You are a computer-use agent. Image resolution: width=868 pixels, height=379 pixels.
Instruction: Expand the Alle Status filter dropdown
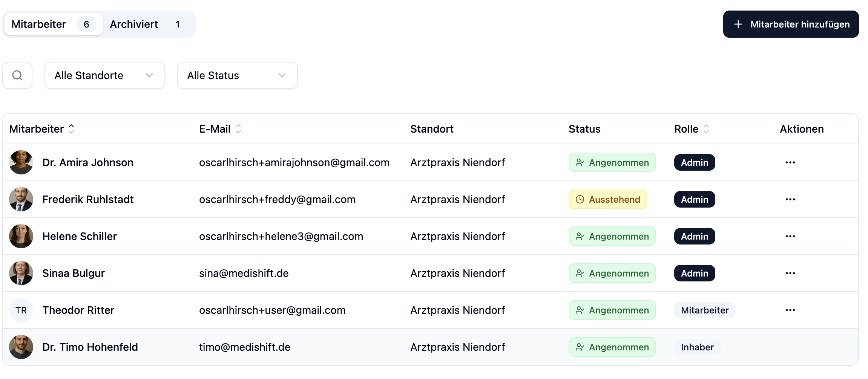pyautogui.click(x=237, y=75)
